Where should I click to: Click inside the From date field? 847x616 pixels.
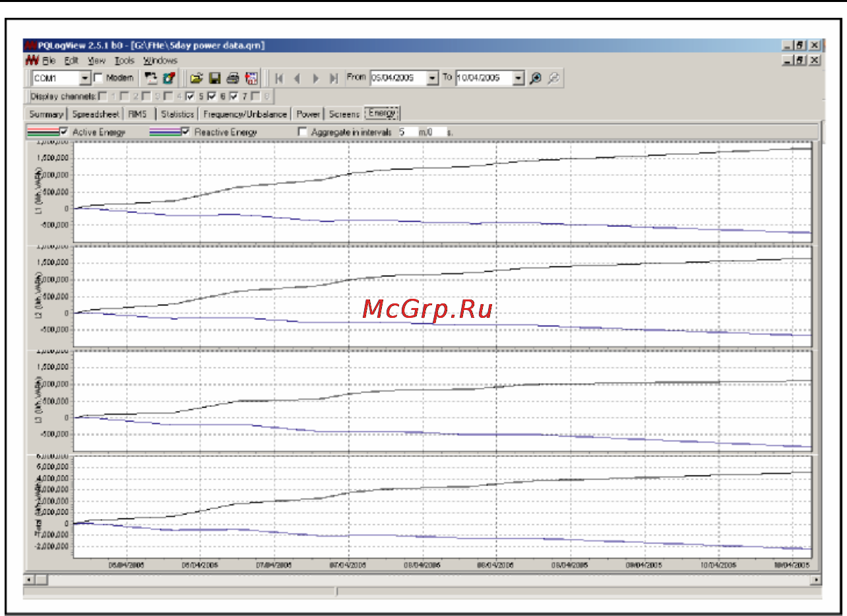point(398,78)
